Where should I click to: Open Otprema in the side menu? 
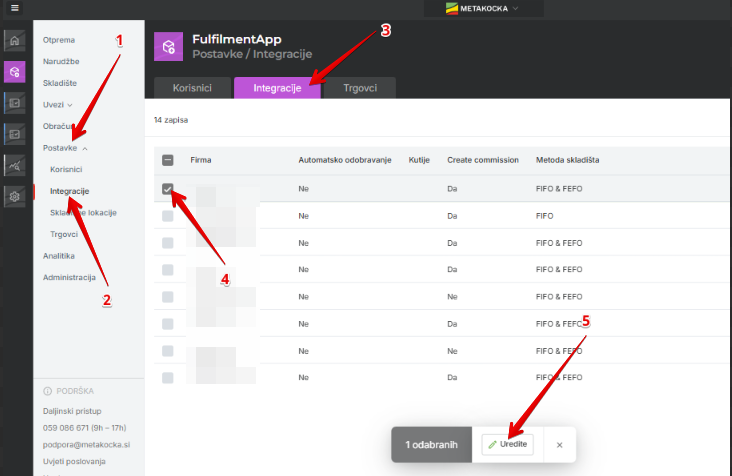pos(59,40)
